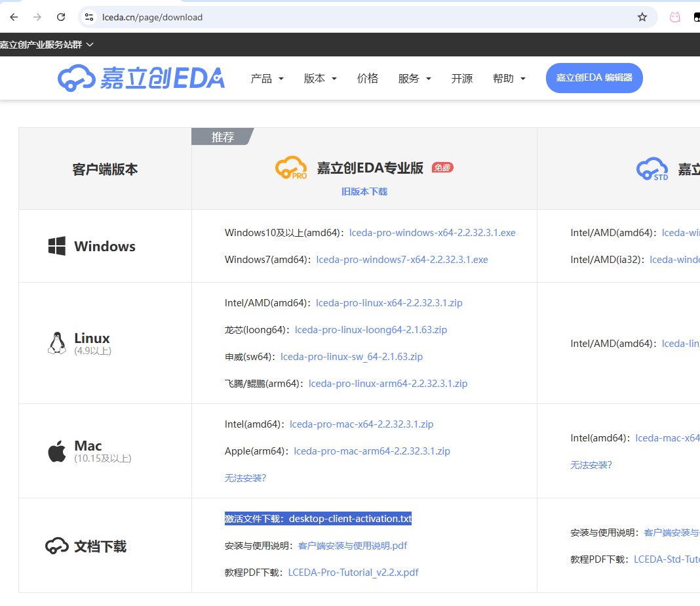Viewport: 700px width, 606px height.
Task: Download lceda-pro-linux-x64-2.2.32.3.1.zip
Action: (x=389, y=303)
